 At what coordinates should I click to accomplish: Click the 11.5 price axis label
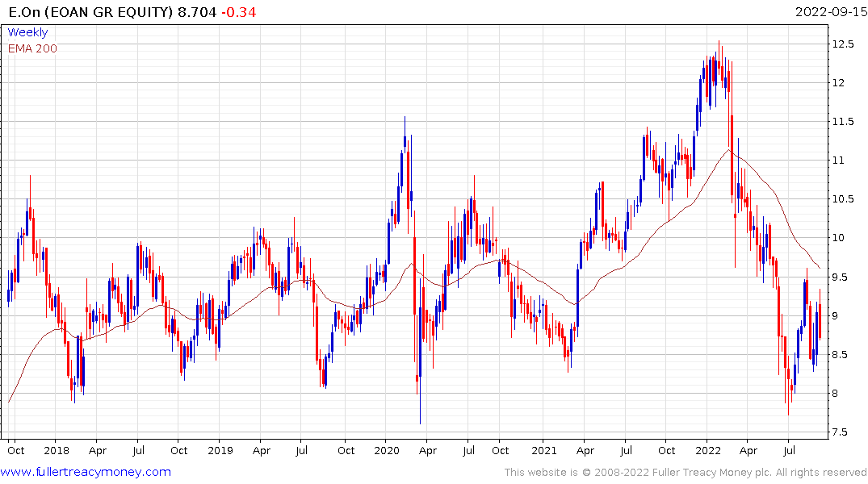click(x=842, y=122)
